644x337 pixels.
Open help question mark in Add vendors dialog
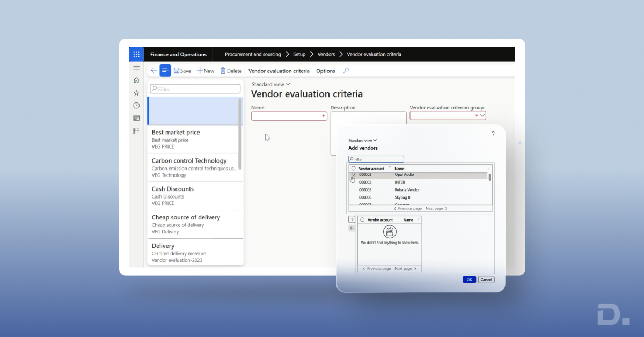pos(493,134)
